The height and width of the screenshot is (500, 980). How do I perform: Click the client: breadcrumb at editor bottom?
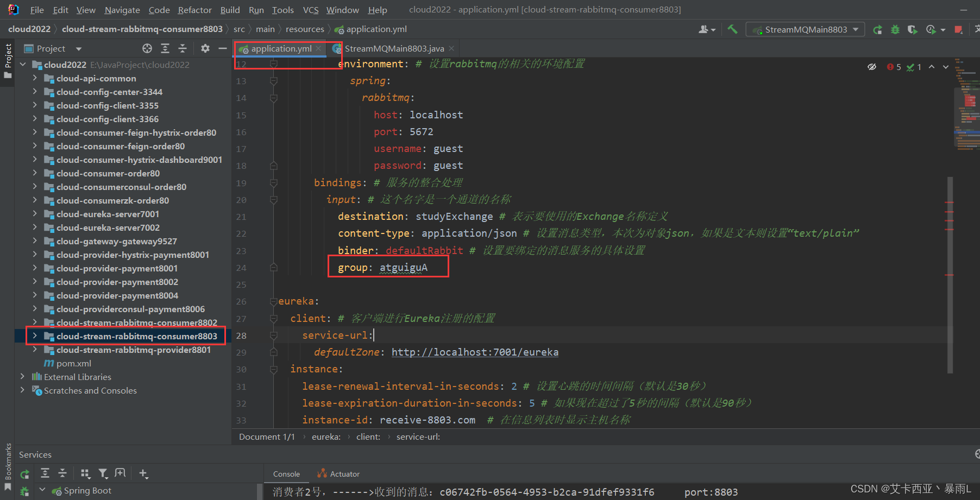[x=368, y=437]
